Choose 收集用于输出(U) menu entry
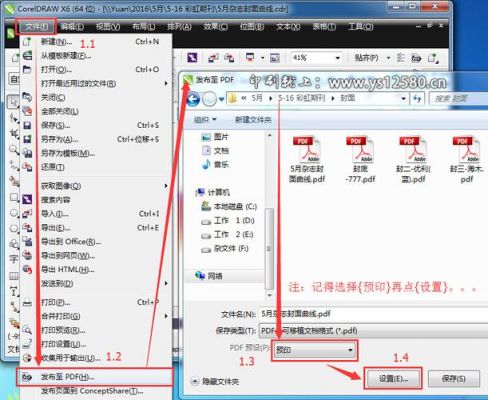 (97, 358)
